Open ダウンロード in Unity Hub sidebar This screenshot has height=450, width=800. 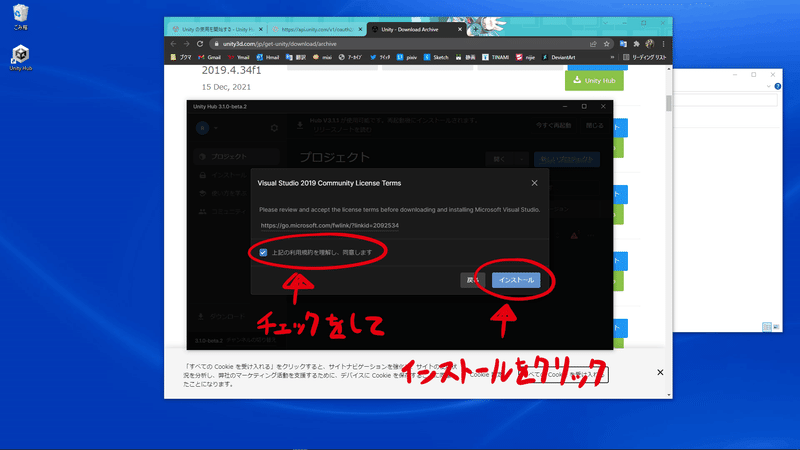point(223,317)
